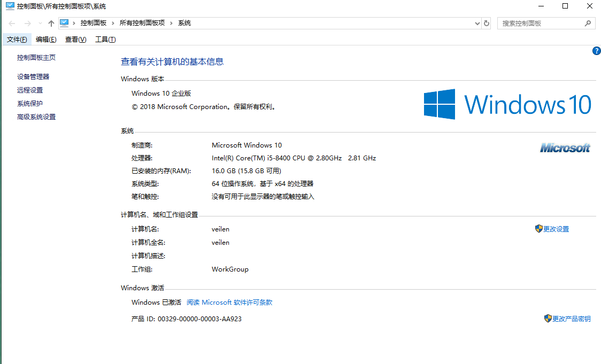Click 更改设置 link with shield

[556, 229]
